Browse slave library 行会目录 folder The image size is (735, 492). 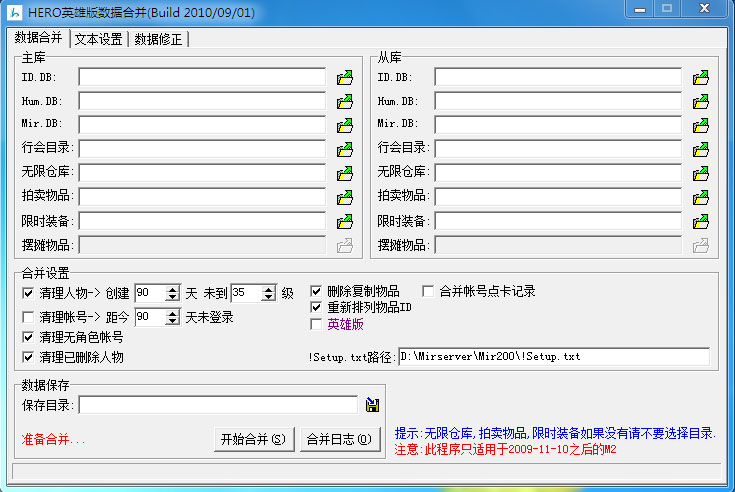[701, 149]
